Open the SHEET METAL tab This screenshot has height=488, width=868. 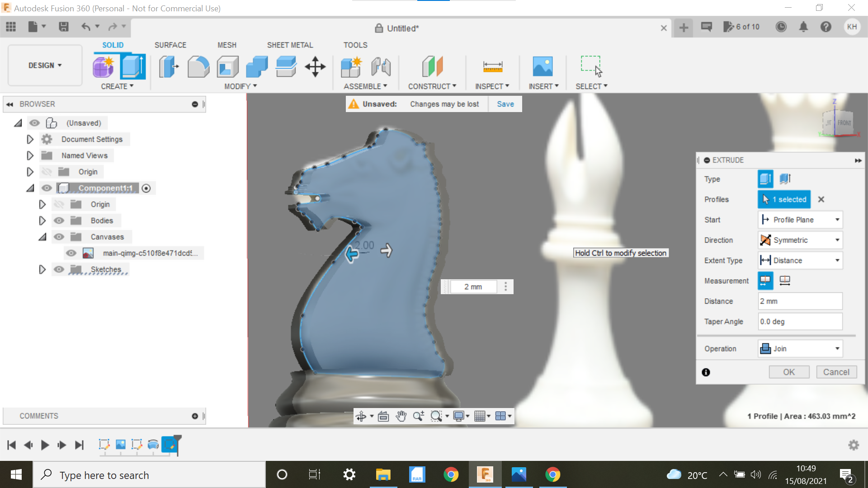click(x=290, y=45)
